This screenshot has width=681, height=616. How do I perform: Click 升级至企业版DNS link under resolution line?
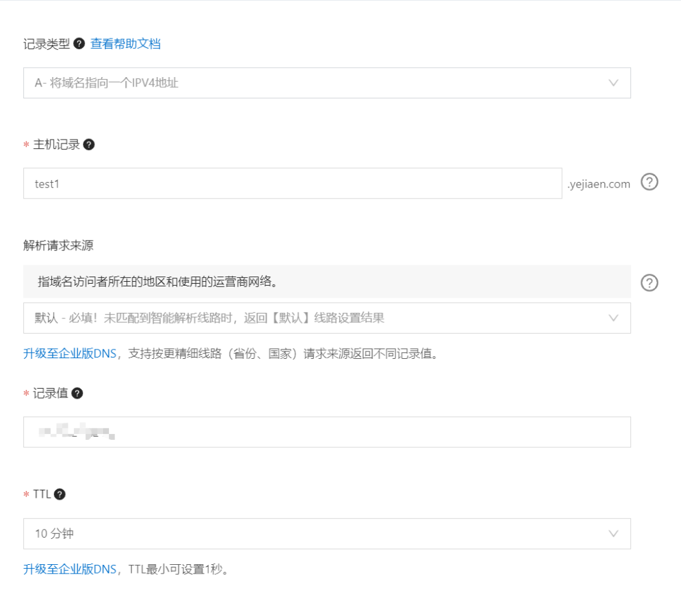pyautogui.click(x=70, y=354)
